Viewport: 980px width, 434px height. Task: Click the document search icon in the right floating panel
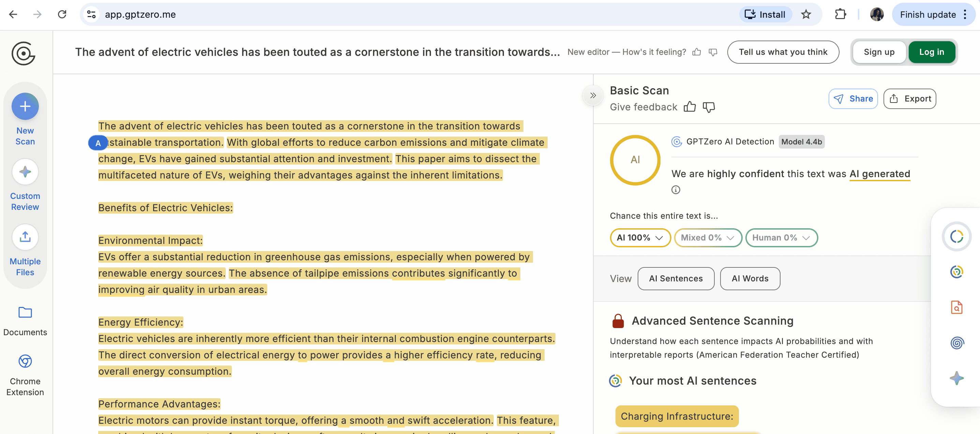pyautogui.click(x=956, y=307)
